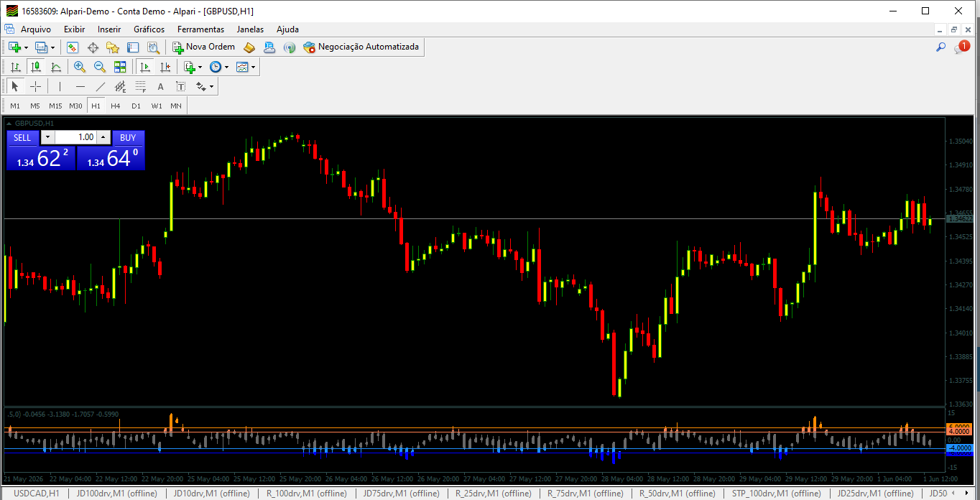The image size is (980, 500).
Task: Open the Exibir menu
Action: (74, 29)
